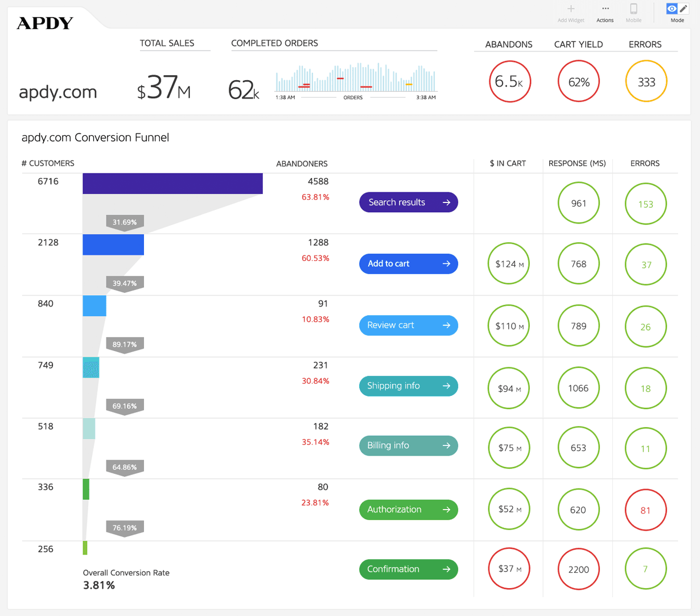
Task: Click the 7 errors circle
Action: click(646, 569)
